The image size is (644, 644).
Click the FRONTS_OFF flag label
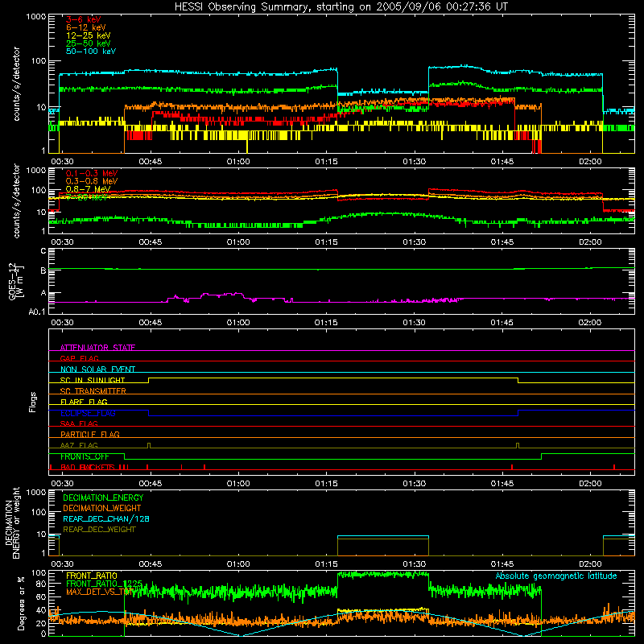tap(85, 456)
